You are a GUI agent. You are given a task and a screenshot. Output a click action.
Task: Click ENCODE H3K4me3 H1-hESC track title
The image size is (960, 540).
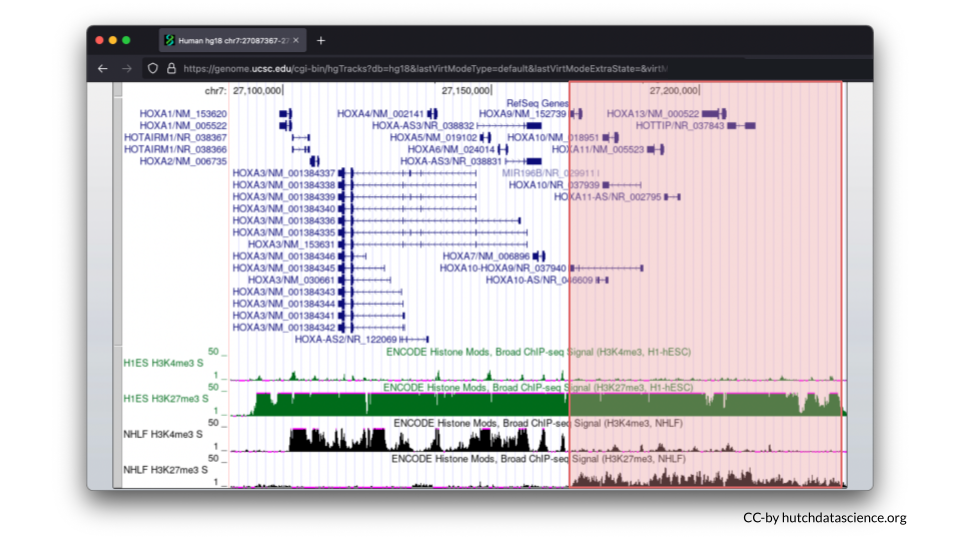[538, 352]
